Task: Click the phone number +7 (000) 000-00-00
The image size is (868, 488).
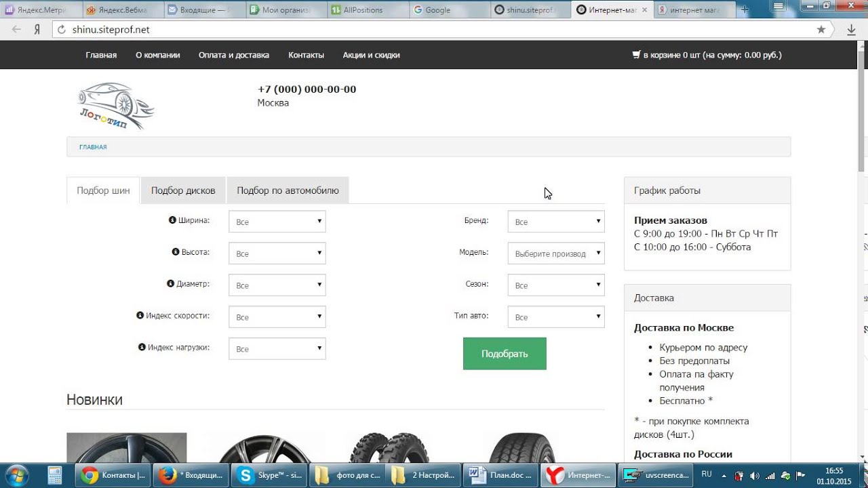Action: (307, 89)
